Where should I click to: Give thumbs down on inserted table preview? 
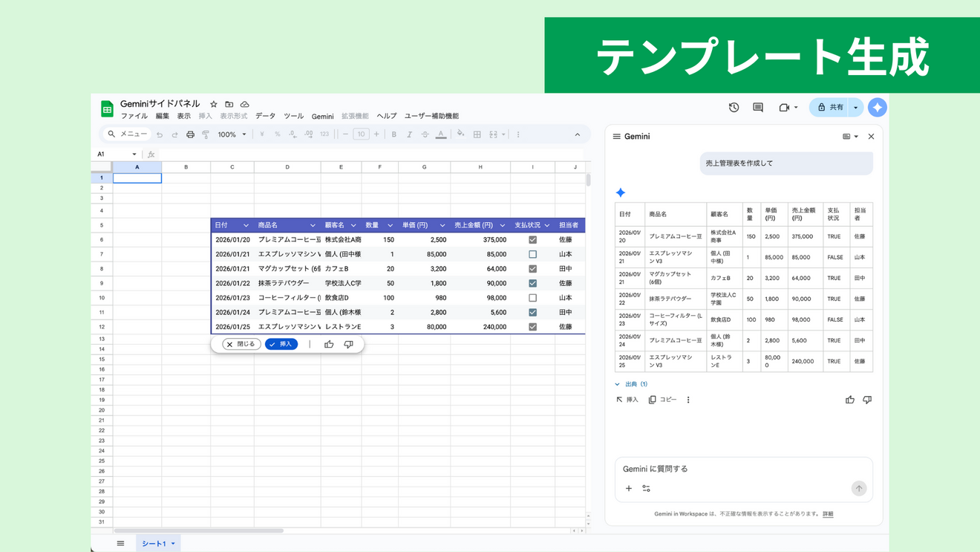click(x=348, y=344)
